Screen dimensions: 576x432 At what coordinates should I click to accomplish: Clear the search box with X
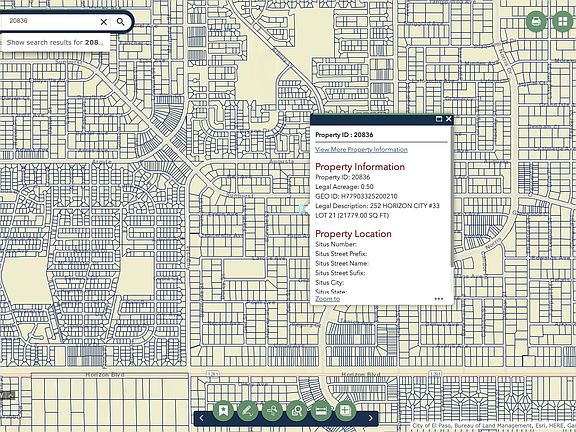click(x=104, y=22)
